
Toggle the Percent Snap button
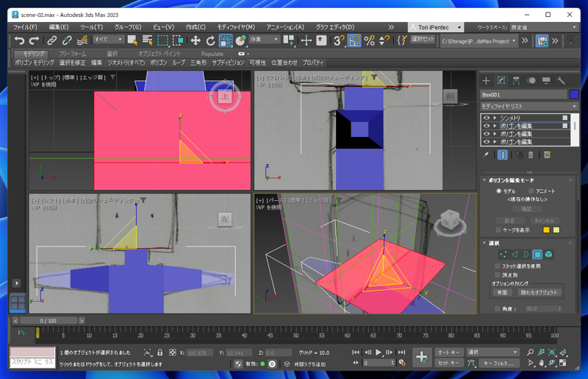point(370,40)
